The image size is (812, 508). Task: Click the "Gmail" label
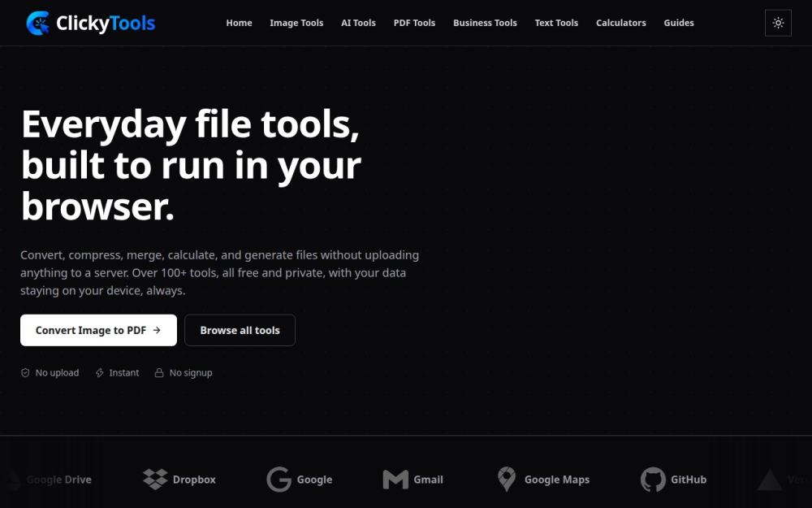pos(428,480)
